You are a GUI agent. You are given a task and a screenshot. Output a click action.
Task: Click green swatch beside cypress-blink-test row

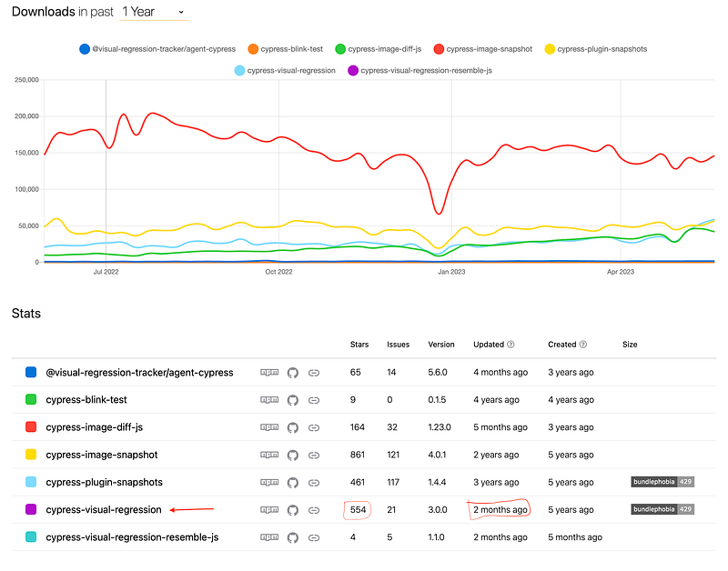pyautogui.click(x=31, y=399)
